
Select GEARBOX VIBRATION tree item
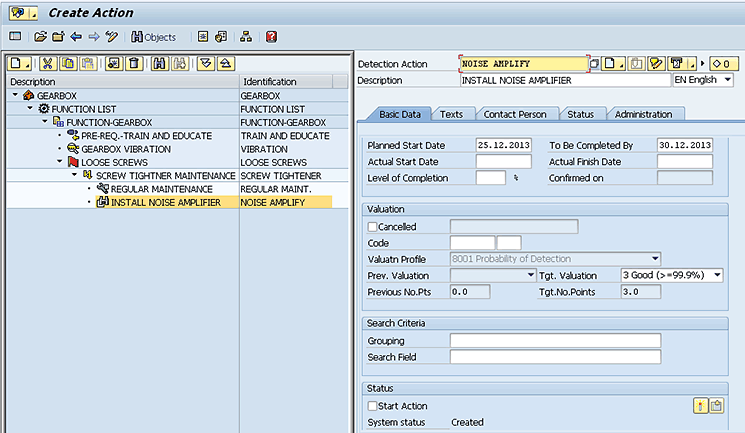tap(126, 149)
